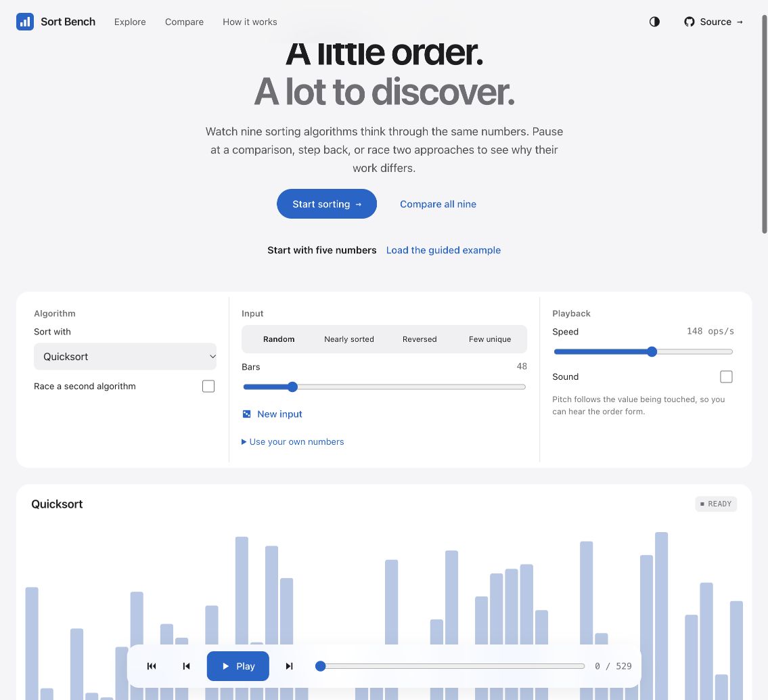Click the 148 ops/s speed value
768x700 pixels.
point(710,331)
